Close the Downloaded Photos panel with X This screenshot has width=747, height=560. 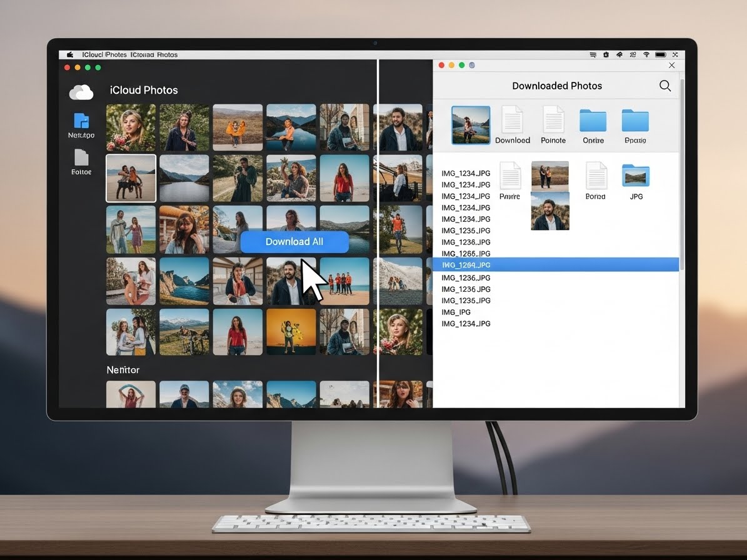click(x=672, y=65)
